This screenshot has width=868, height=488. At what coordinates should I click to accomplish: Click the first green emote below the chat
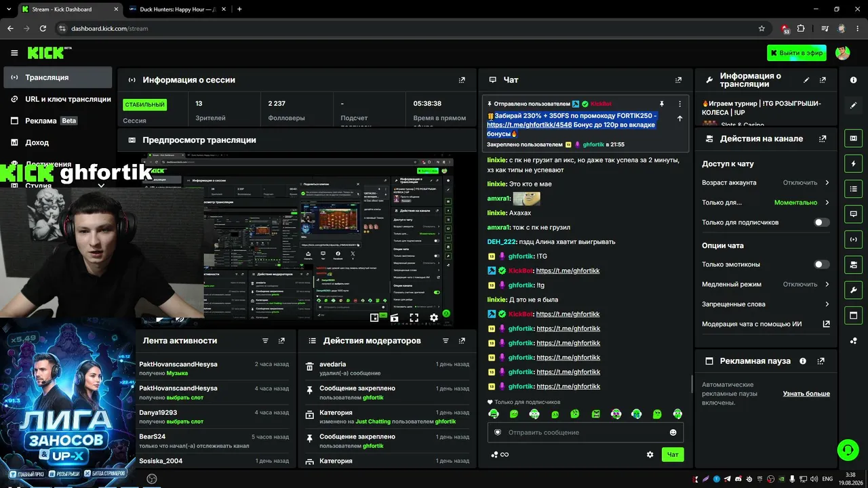pyautogui.click(x=494, y=414)
